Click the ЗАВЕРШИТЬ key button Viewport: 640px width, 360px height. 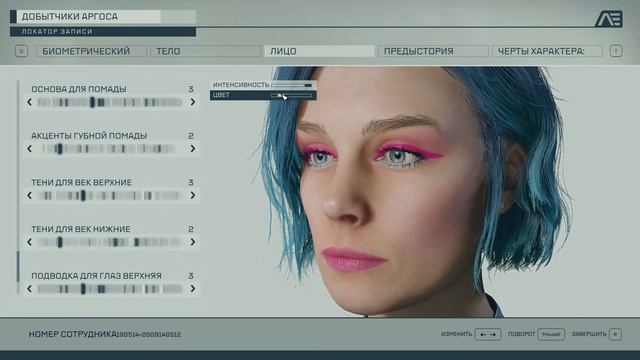click(x=615, y=334)
